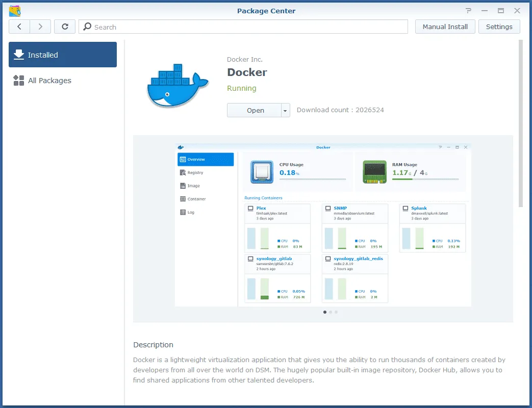Refresh the Package Center list
This screenshot has height=408, width=532.
tap(65, 27)
